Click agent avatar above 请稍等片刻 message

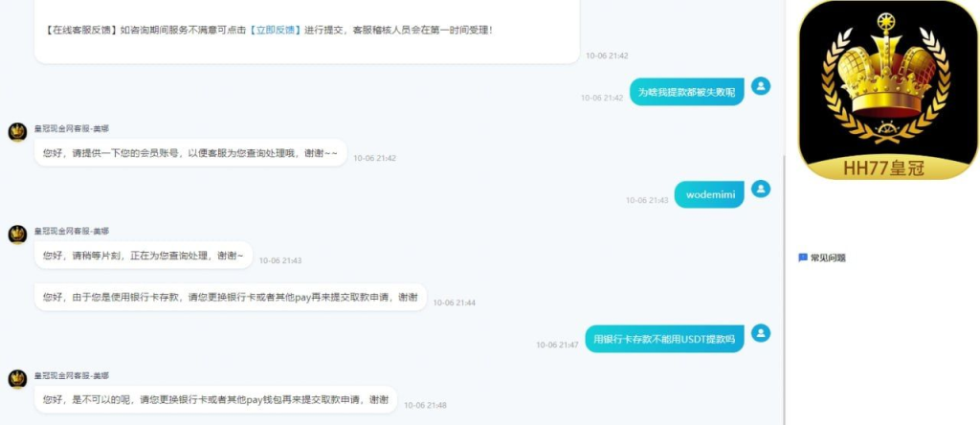coord(17,235)
